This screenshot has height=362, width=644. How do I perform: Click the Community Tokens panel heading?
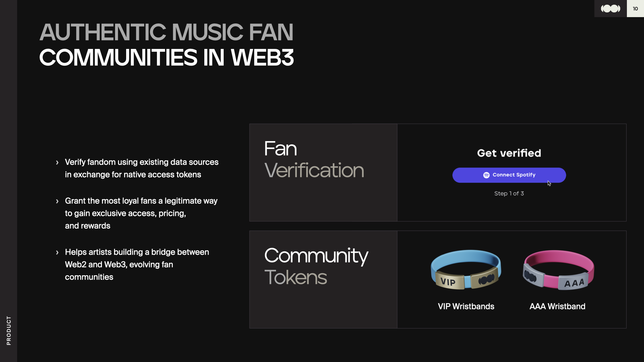[316, 266]
